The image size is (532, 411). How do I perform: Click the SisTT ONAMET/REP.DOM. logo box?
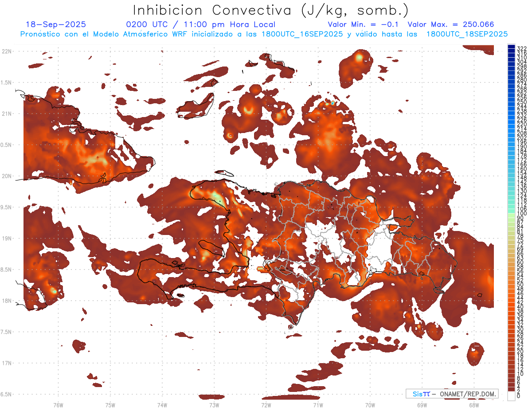pyautogui.click(x=452, y=394)
